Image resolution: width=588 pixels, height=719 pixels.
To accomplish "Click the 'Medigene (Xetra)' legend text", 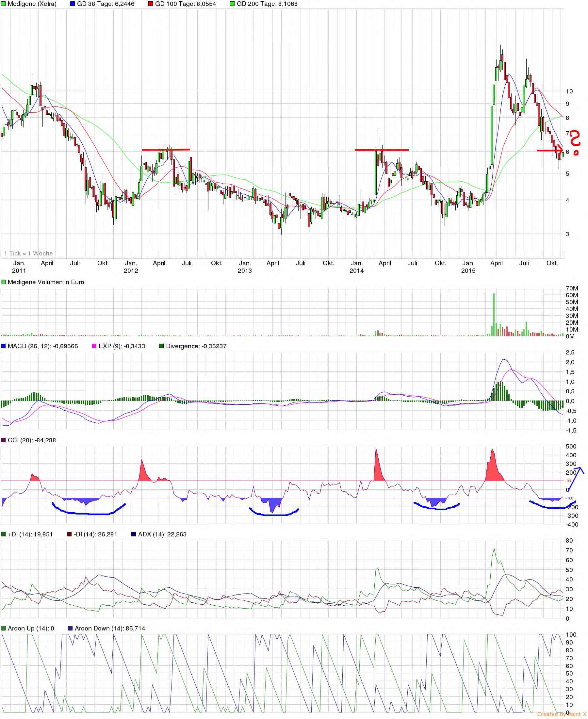I will point(32,4).
